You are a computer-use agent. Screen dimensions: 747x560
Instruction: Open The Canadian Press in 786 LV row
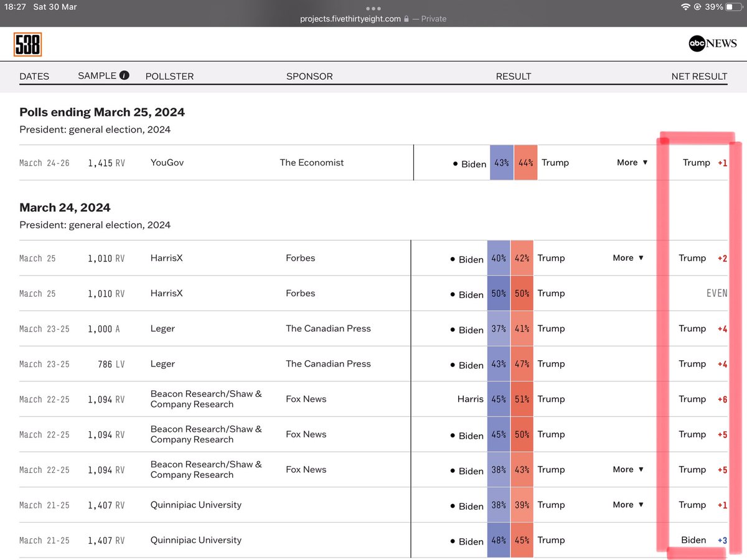point(328,363)
